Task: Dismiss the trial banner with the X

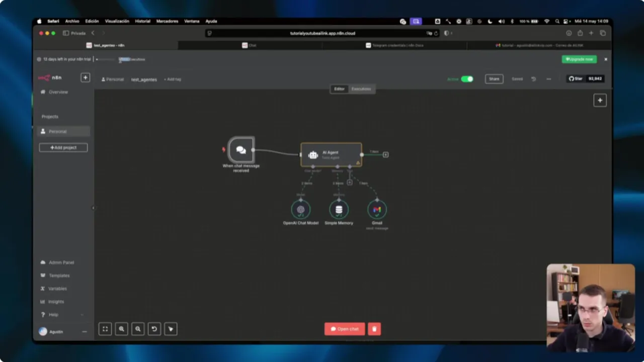Action: coord(606,59)
